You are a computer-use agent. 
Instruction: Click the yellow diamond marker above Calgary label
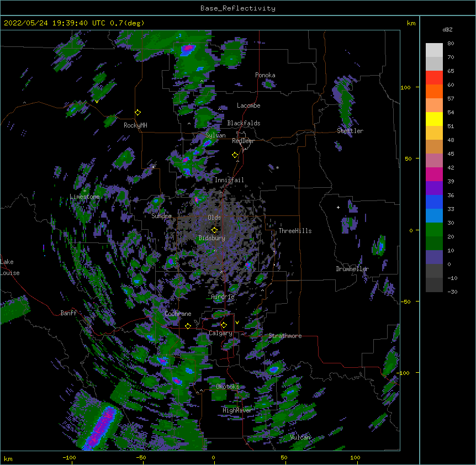click(224, 325)
